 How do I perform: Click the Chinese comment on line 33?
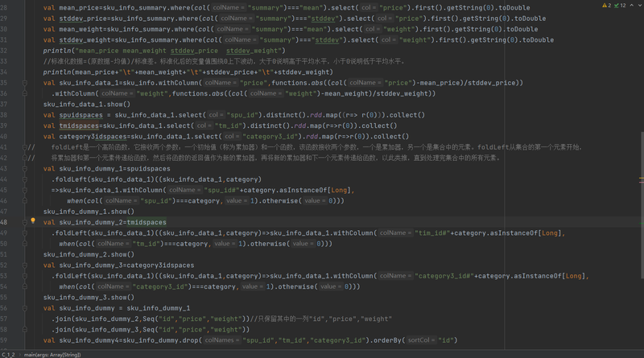pyautogui.click(x=225, y=61)
